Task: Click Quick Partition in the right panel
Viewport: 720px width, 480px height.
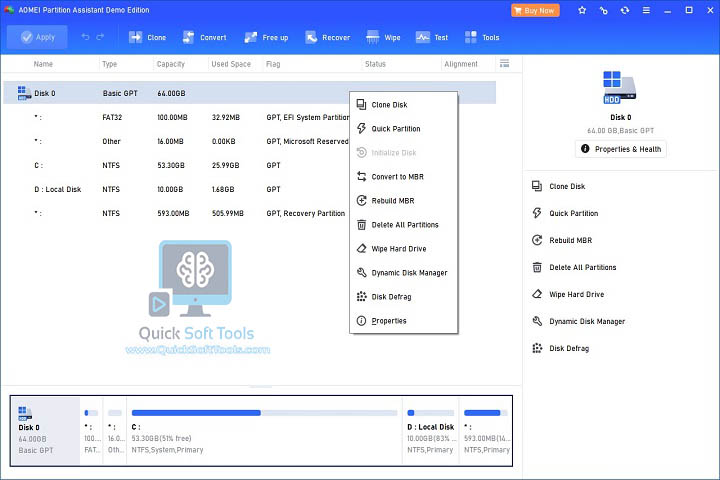Action: point(565,213)
